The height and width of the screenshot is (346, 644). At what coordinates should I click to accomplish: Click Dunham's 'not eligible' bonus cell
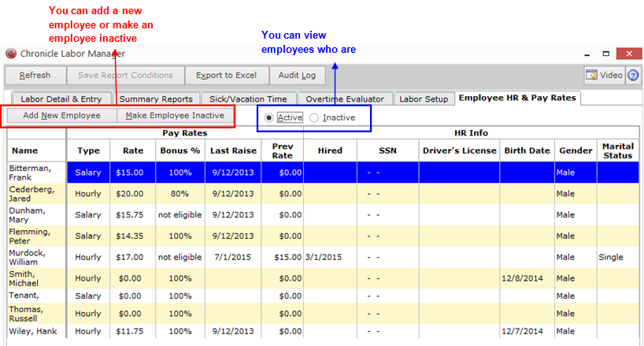click(180, 215)
